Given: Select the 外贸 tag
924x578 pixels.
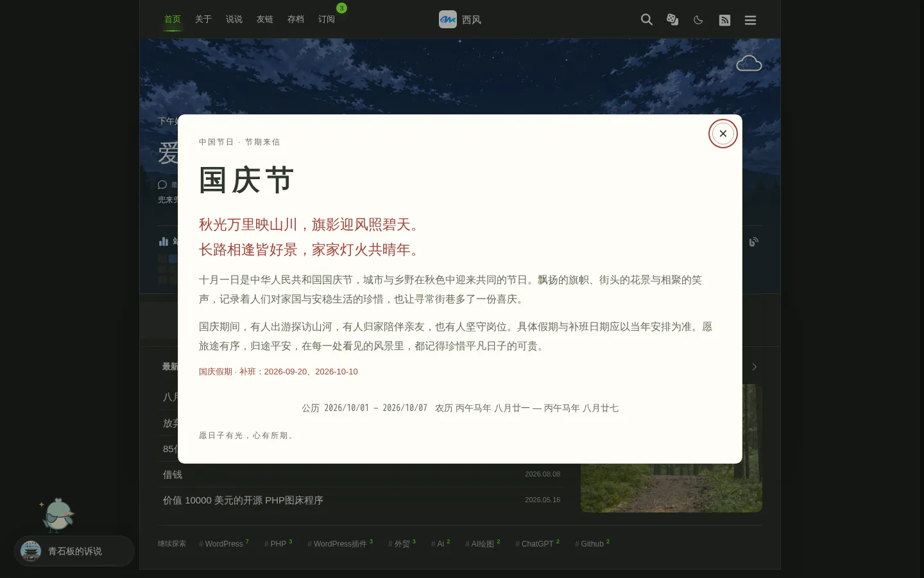Looking at the screenshot, I should coord(402,543).
